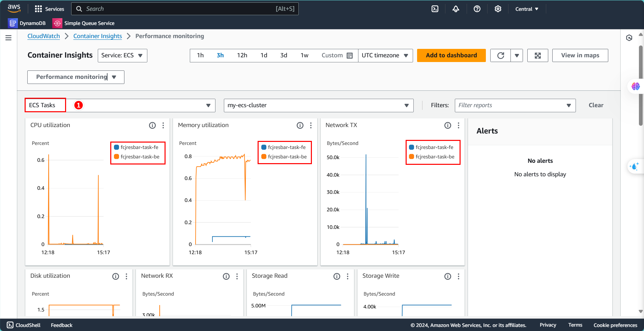This screenshot has height=331, width=644.
Task: Open the ECS Tasks resource dropdown
Action: click(120, 105)
